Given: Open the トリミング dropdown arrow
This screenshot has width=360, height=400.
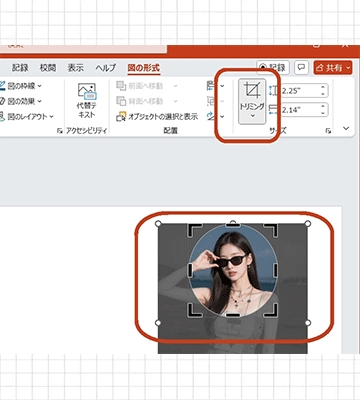Looking at the screenshot, I should tap(252, 116).
